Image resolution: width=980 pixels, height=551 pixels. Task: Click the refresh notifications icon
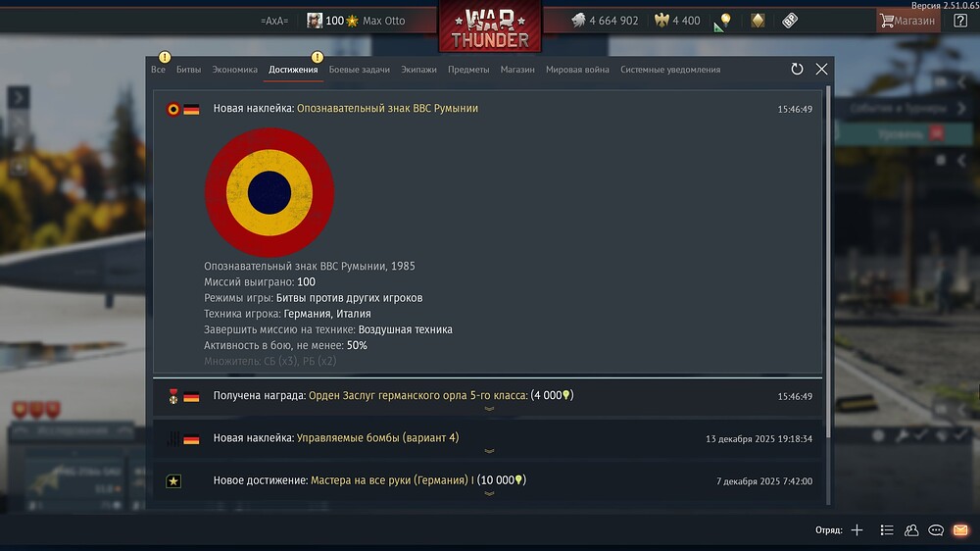(797, 69)
